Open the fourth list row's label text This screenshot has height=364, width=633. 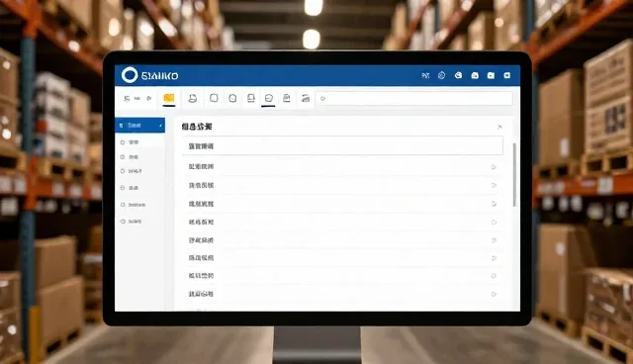pos(201,222)
